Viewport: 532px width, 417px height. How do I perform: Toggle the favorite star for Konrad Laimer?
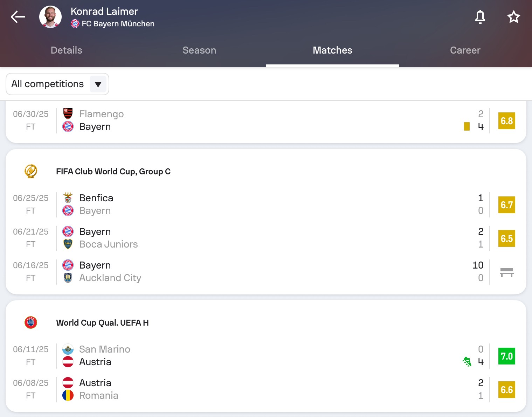513,16
